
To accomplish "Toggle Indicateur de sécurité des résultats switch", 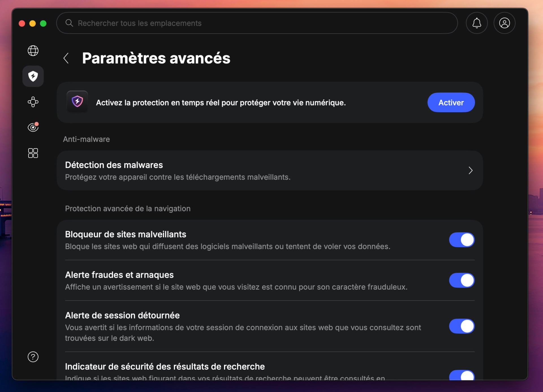I will click(x=462, y=375).
